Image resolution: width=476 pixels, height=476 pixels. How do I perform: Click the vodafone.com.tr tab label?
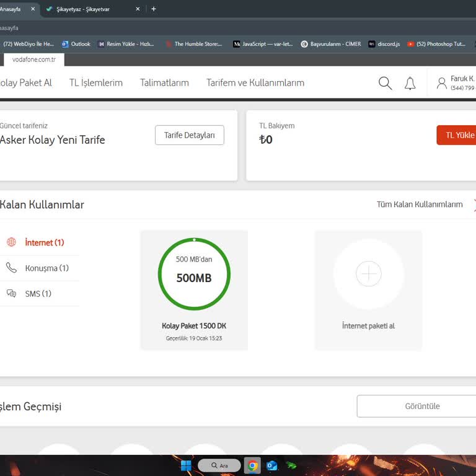(34, 59)
